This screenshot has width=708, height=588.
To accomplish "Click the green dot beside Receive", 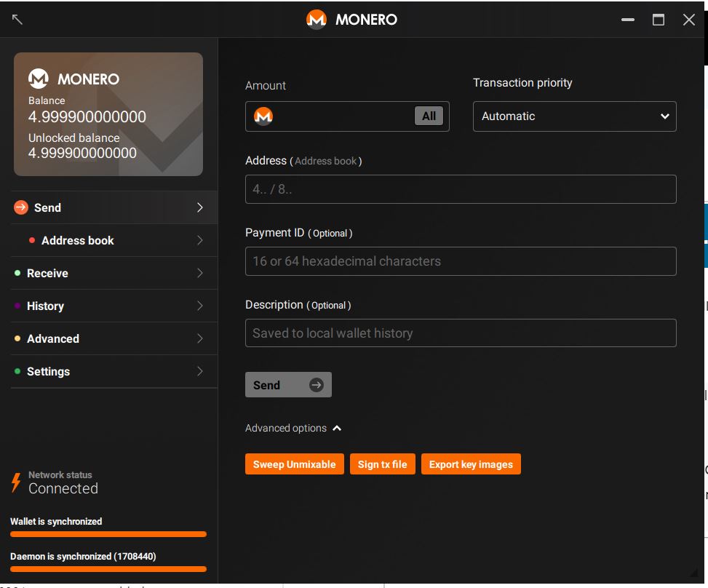I will coord(17,273).
